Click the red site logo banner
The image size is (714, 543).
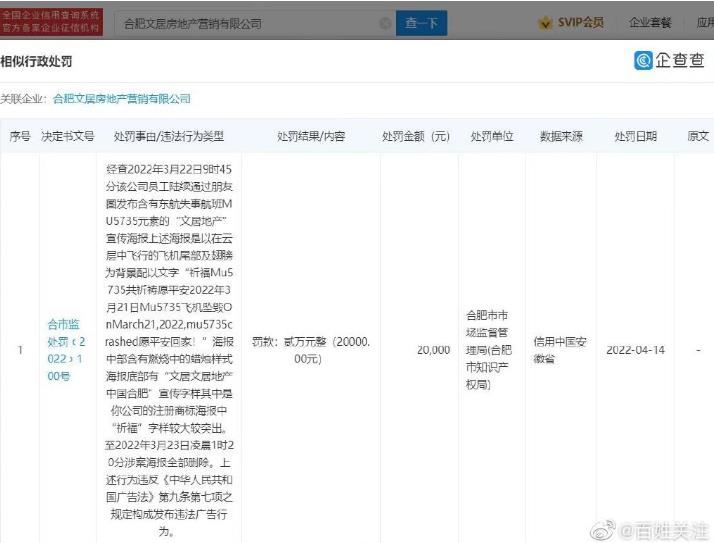51,21
